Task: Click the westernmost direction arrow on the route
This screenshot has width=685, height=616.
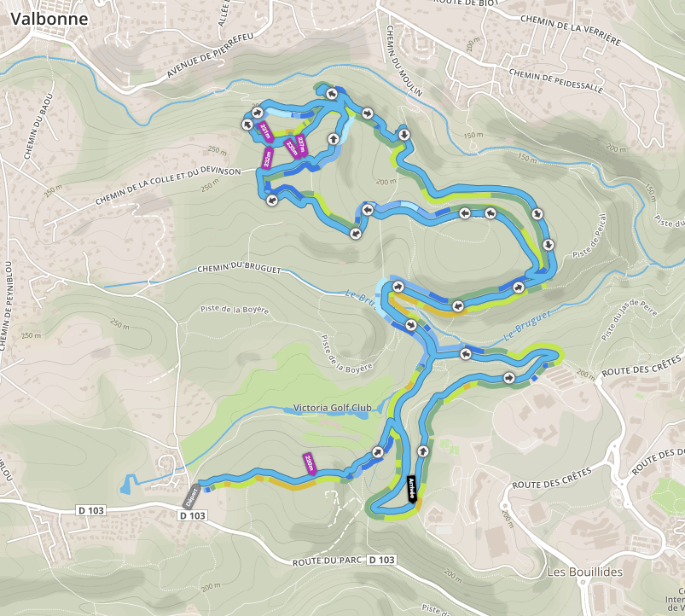Action: [247, 125]
